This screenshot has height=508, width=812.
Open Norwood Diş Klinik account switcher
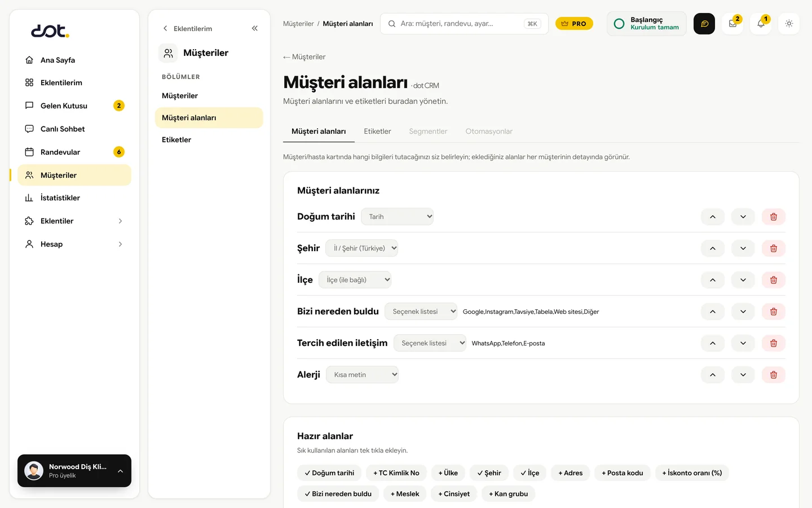(74, 471)
